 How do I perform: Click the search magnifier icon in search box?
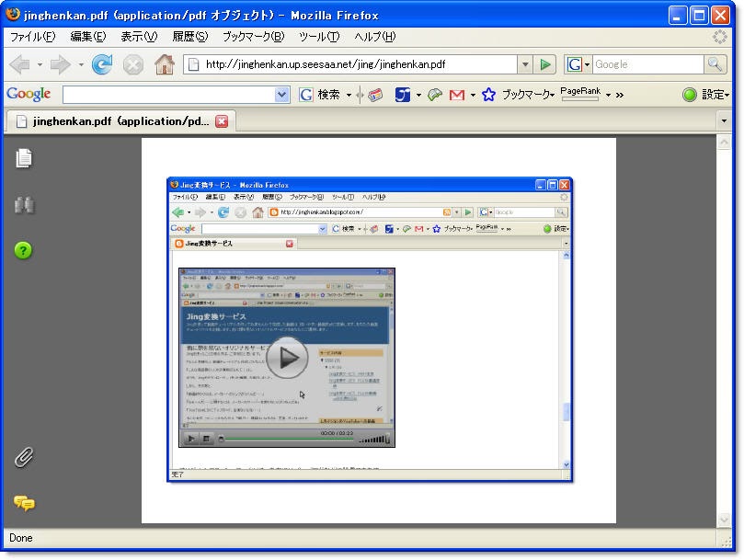pyautogui.click(x=715, y=64)
